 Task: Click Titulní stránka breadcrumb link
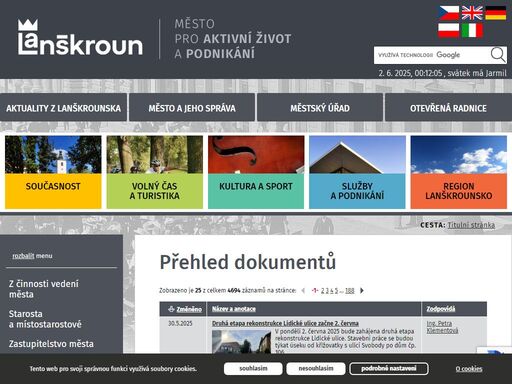tap(471, 225)
